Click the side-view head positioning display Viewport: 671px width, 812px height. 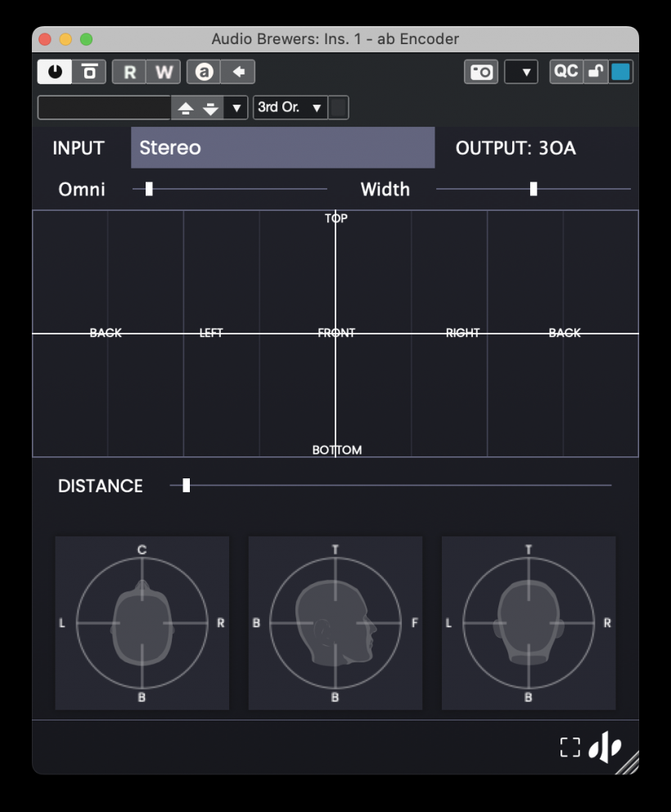(335, 623)
